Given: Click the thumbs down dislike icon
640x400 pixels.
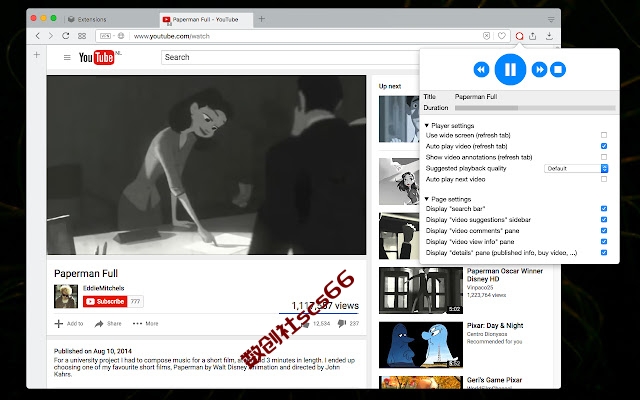Looking at the screenshot, I should (342, 324).
